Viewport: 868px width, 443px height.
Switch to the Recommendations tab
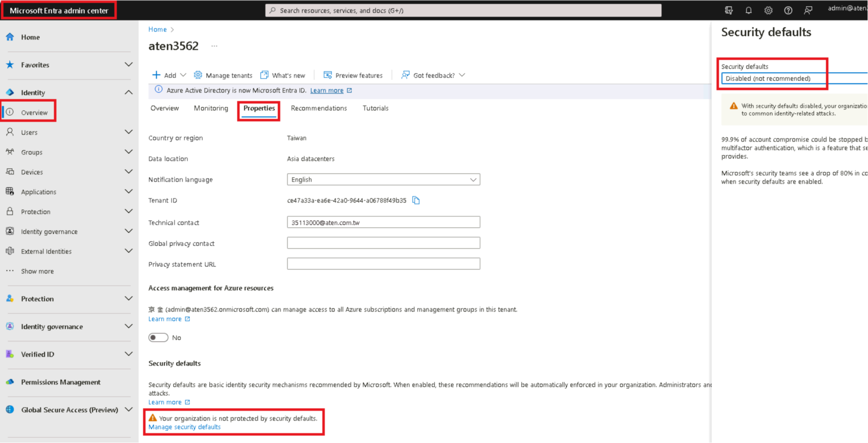pyautogui.click(x=319, y=108)
